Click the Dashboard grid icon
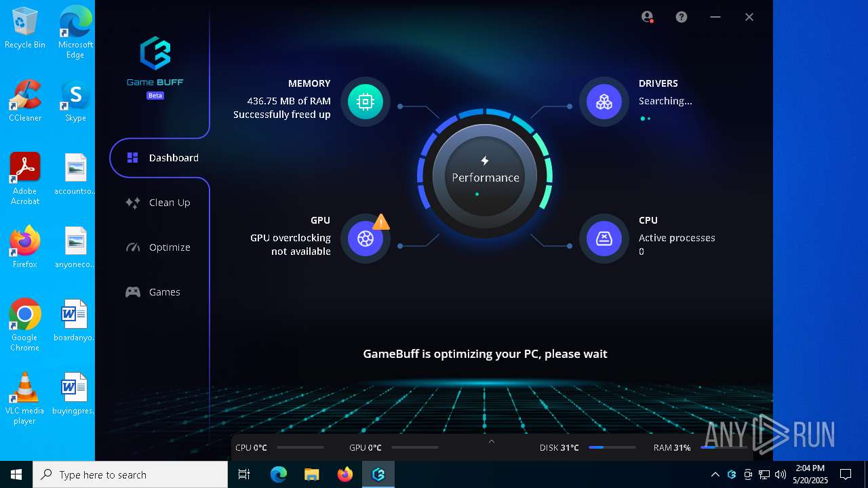 point(133,158)
